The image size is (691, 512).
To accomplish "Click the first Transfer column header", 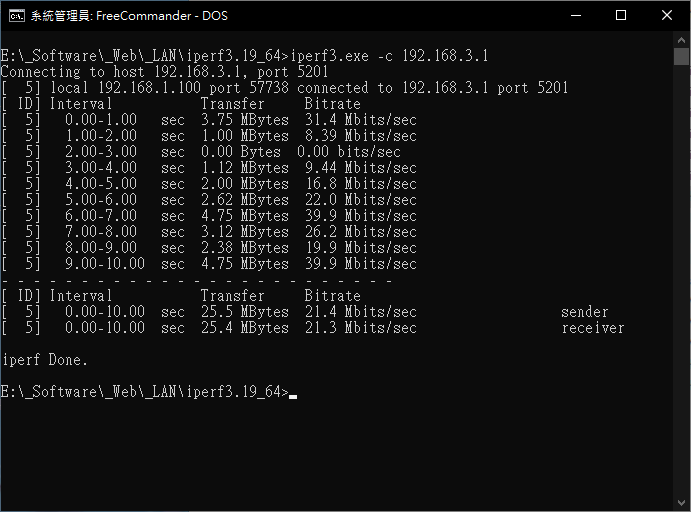I will coord(232,104).
